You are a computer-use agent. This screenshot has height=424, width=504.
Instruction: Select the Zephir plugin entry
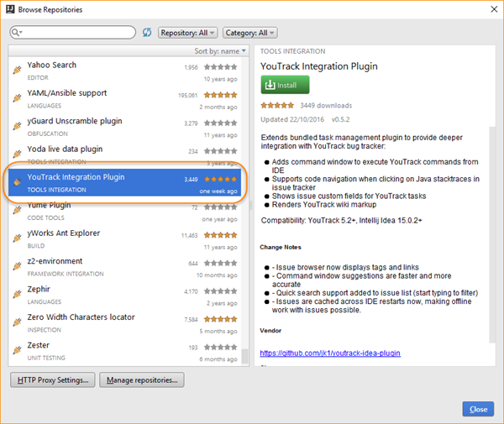pos(124,295)
